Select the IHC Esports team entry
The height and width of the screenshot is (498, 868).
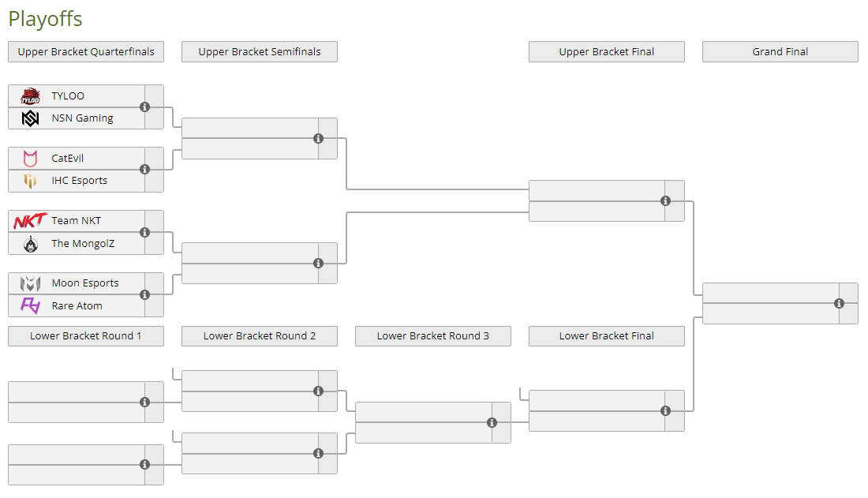click(x=77, y=181)
